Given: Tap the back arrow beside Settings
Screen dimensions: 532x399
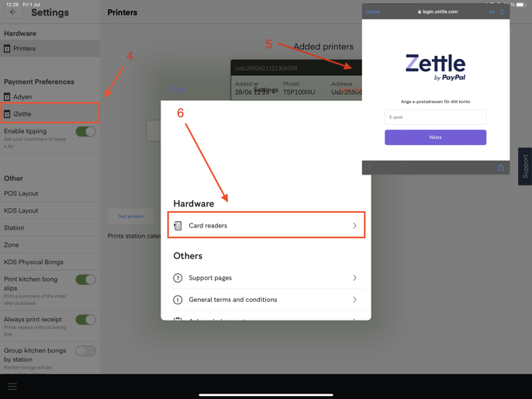Looking at the screenshot, I should tap(12, 12).
